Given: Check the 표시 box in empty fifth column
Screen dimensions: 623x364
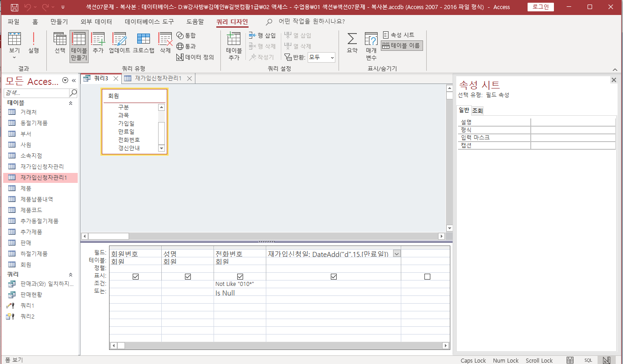Looking at the screenshot, I should (427, 276).
